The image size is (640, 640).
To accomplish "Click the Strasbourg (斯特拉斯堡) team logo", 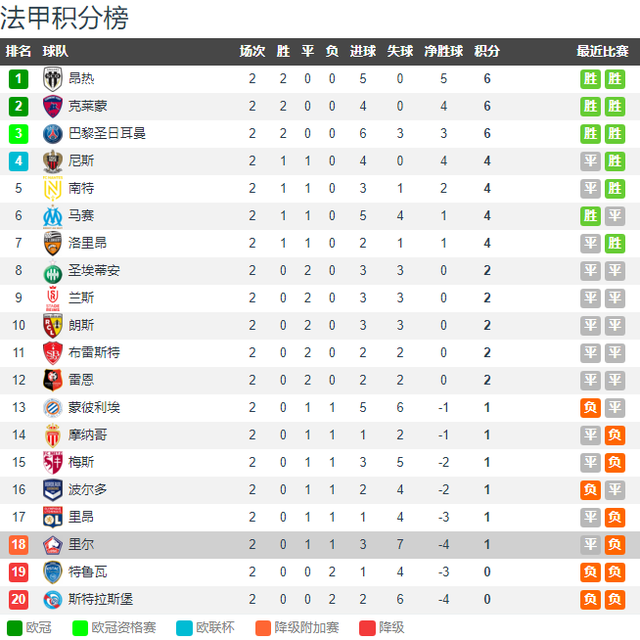I will point(53,600).
